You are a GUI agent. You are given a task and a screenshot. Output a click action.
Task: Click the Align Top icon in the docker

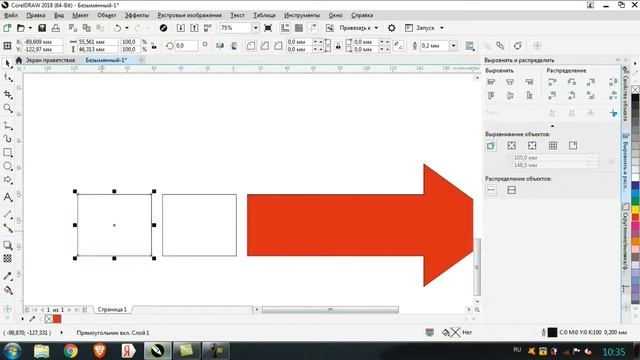point(491,96)
